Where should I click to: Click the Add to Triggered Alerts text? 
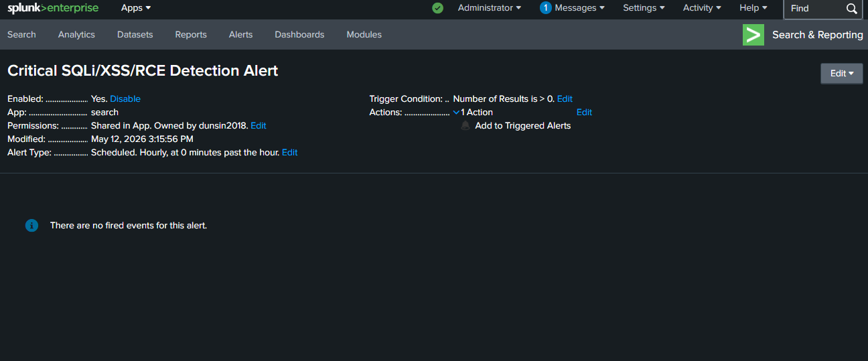[523, 126]
